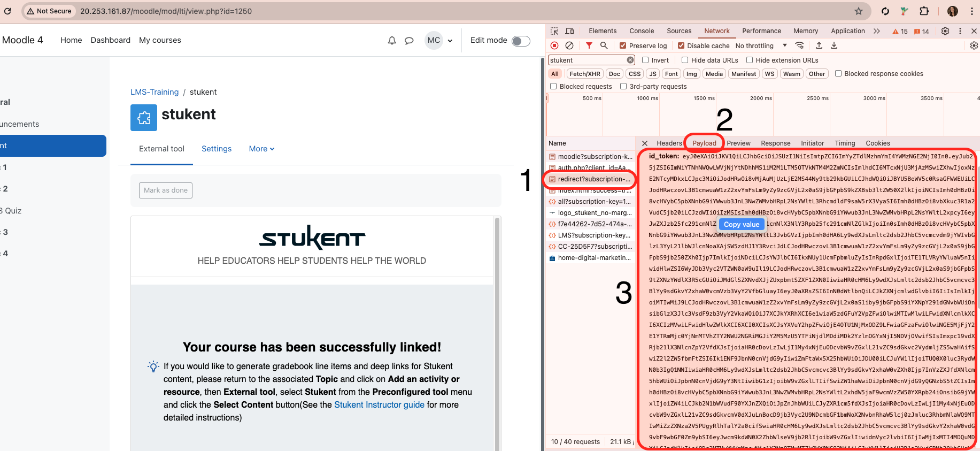
Task: Open the Initiator tab
Action: click(812, 143)
